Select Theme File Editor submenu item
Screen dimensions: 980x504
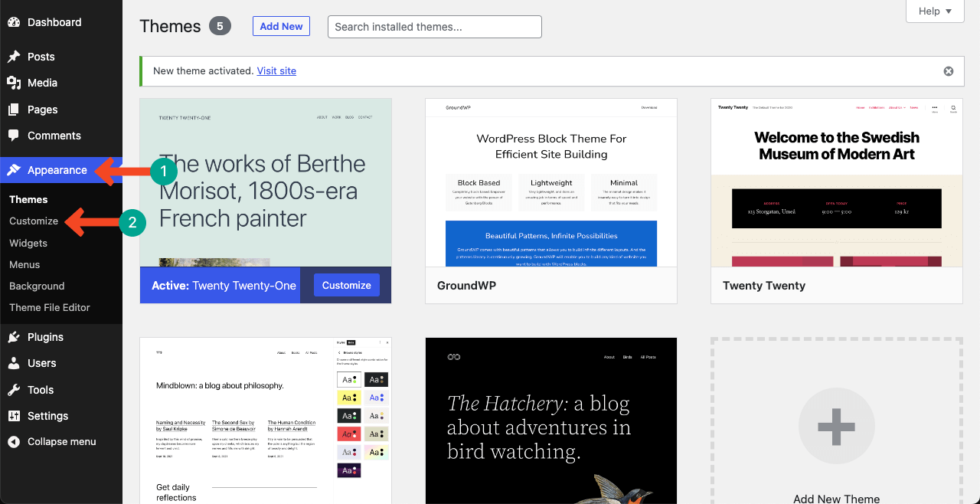(x=50, y=307)
